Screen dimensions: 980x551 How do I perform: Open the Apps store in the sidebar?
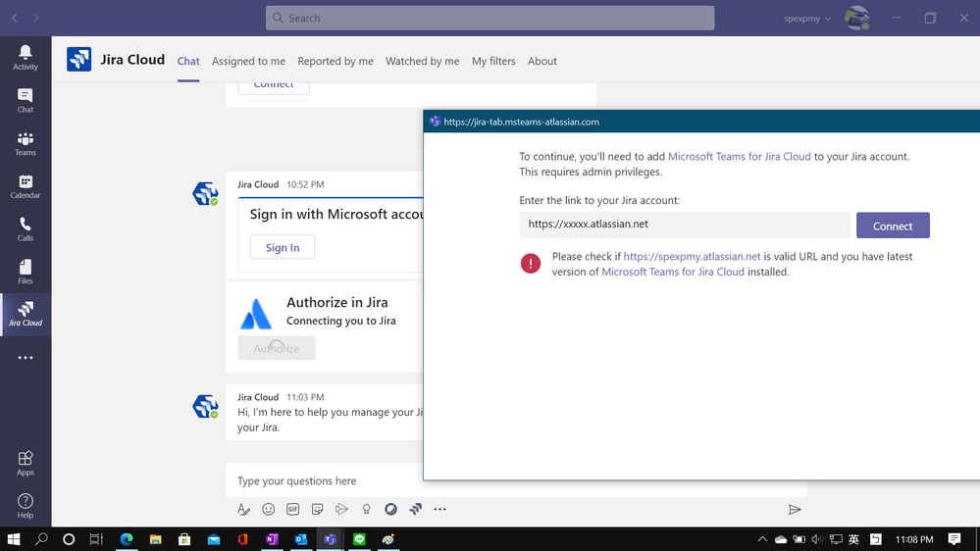tap(25, 464)
